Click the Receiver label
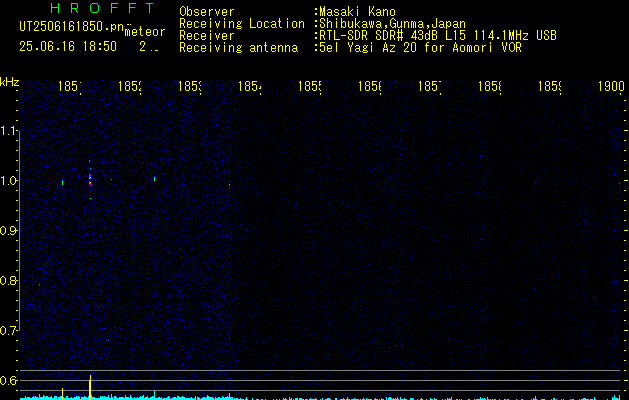Viewport: 629px width, 400px height. click(207, 36)
